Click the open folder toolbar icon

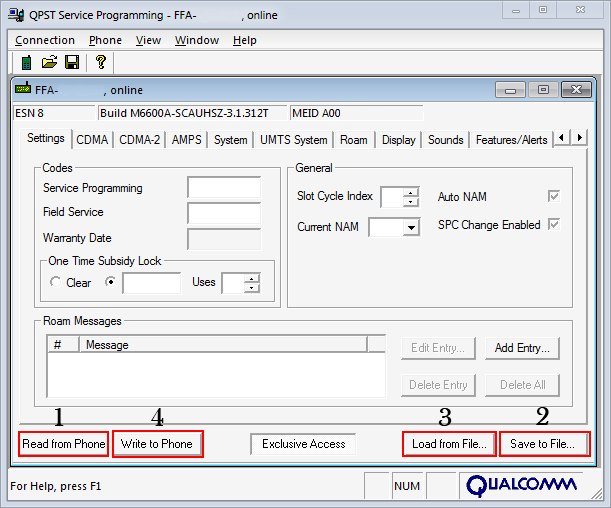click(x=49, y=62)
